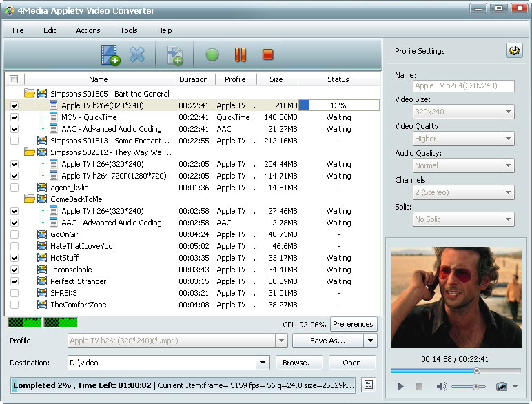
Task: Click folder icon of ComeBackToMe group
Action: pos(30,199)
